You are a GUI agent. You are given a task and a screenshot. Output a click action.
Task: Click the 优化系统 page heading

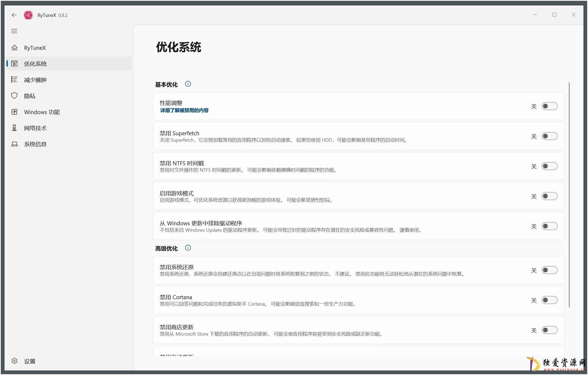(x=179, y=47)
